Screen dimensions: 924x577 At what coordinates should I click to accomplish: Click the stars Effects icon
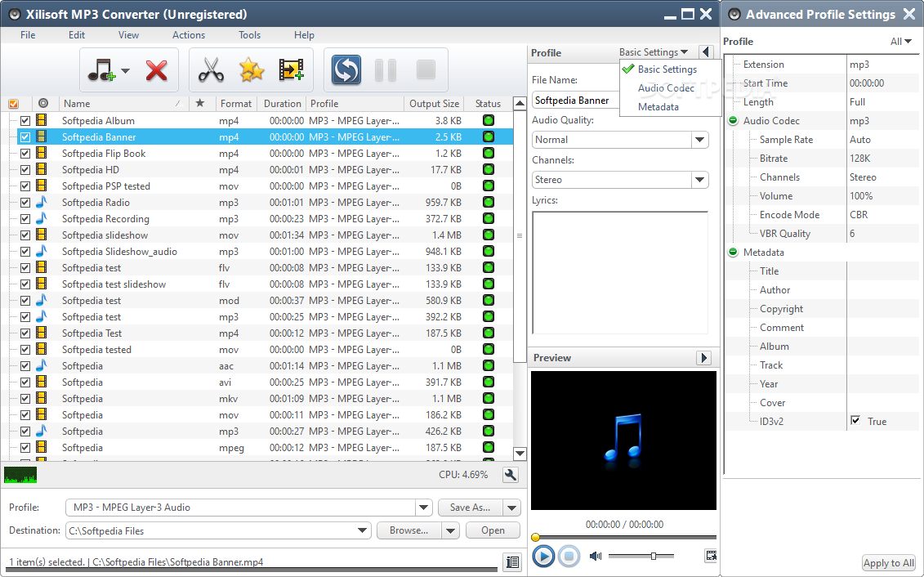(x=252, y=70)
